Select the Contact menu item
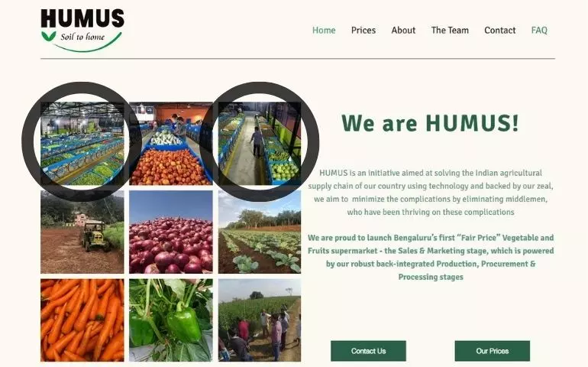This screenshot has width=588, height=367. [499, 30]
